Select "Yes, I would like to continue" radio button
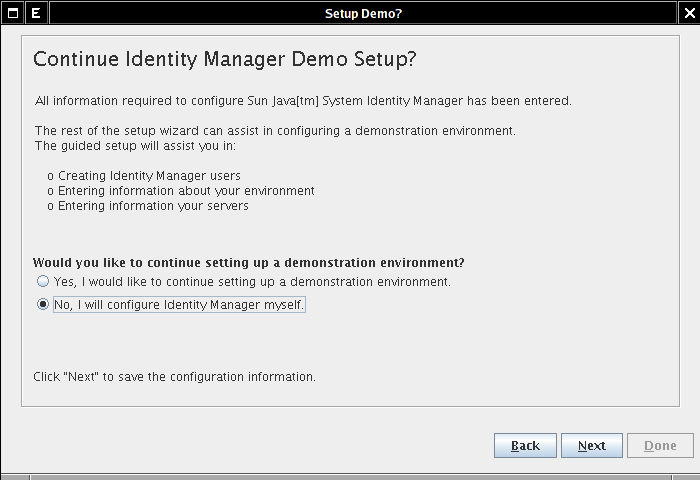 (x=43, y=282)
